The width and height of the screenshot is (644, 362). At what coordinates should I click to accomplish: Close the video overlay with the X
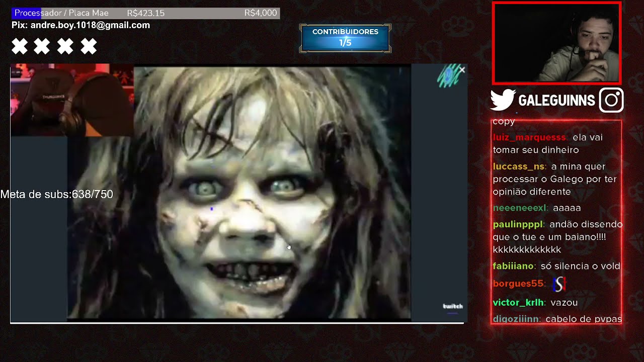(x=462, y=70)
